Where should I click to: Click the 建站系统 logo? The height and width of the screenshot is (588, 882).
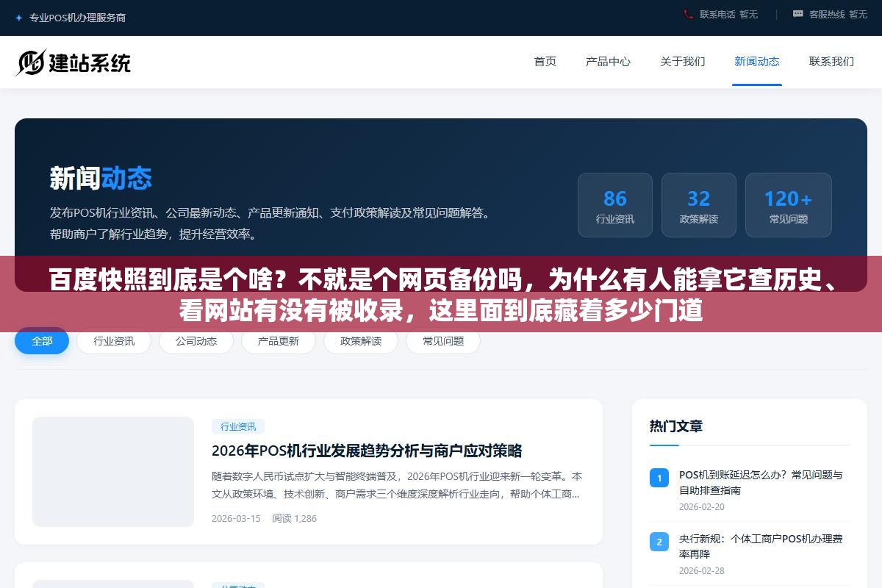click(x=73, y=62)
